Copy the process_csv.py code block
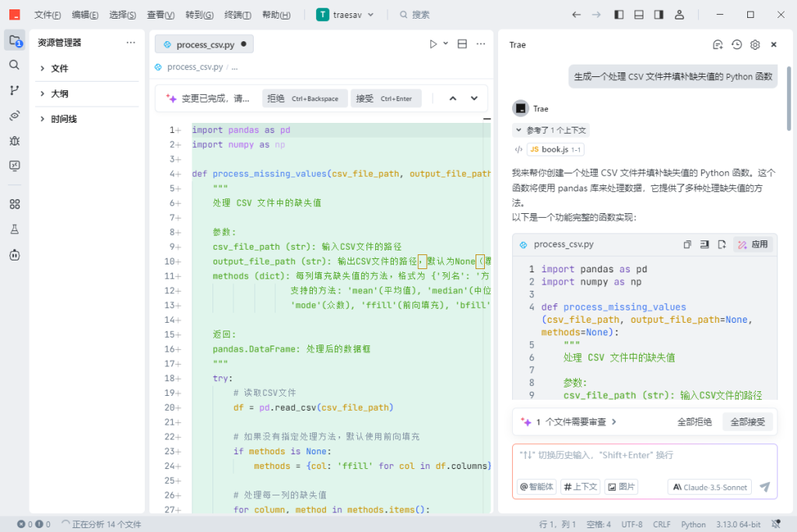 (687, 244)
